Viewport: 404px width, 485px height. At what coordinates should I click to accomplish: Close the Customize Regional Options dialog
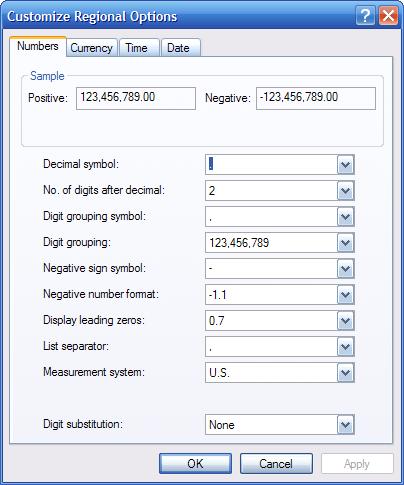389,16
